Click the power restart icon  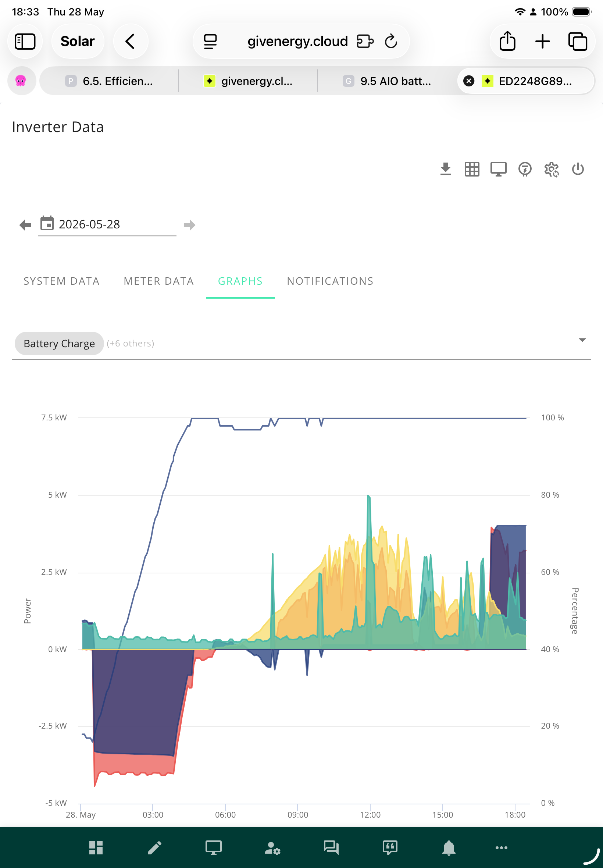[x=578, y=169]
